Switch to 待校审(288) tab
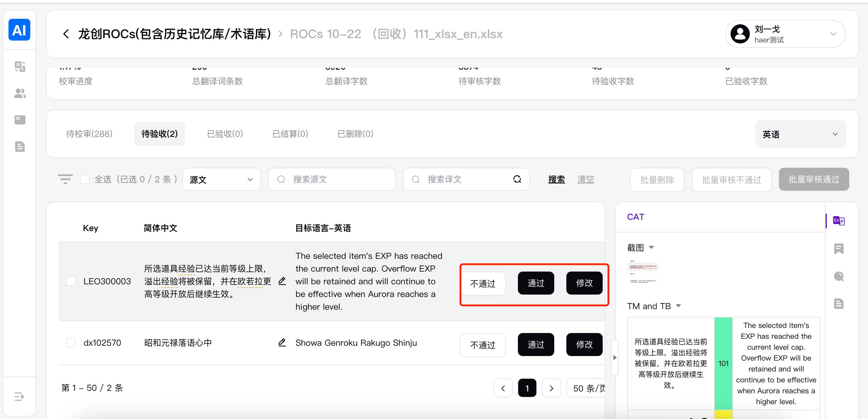The height and width of the screenshot is (419, 868). pyautogui.click(x=89, y=134)
